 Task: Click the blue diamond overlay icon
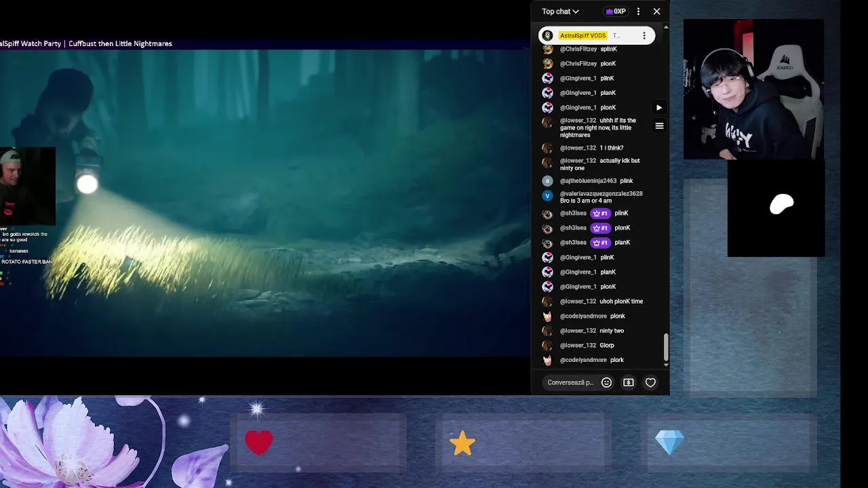coord(669,443)
